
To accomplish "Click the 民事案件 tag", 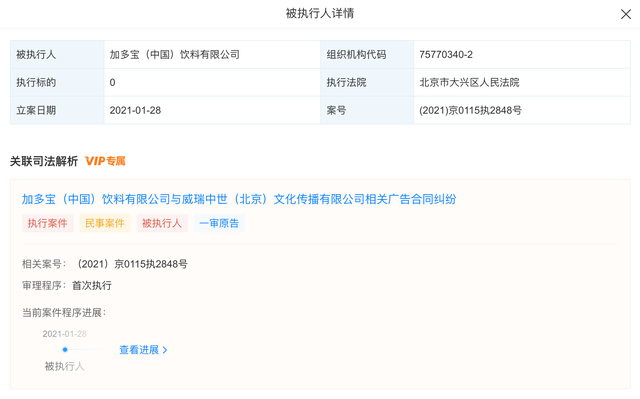I will click(x=104, y=223).
